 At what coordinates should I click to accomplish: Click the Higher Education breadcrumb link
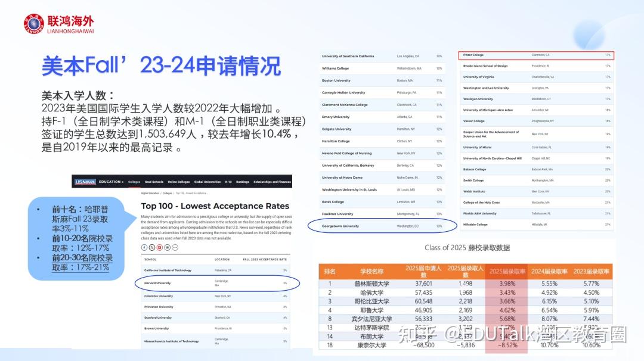pyautogui.click(x=150, y=194)
